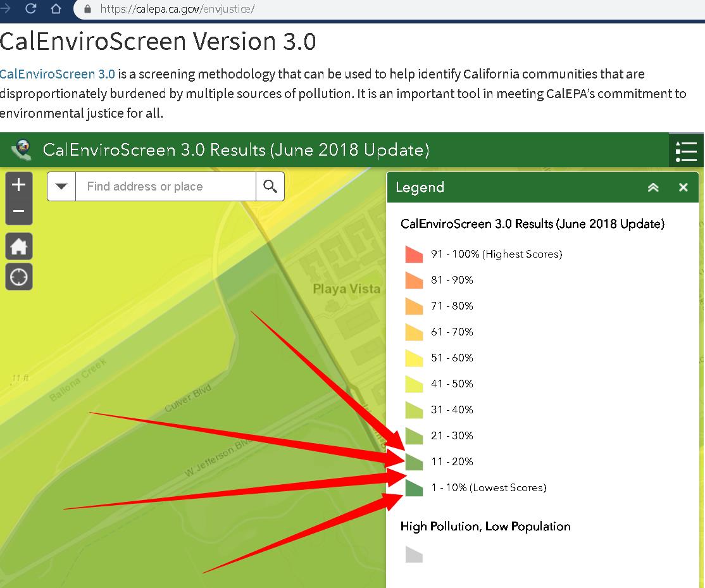Click the 41 - 50% legend swatch
This screenshot has width=705, height=588.
[x=414, y=384]
